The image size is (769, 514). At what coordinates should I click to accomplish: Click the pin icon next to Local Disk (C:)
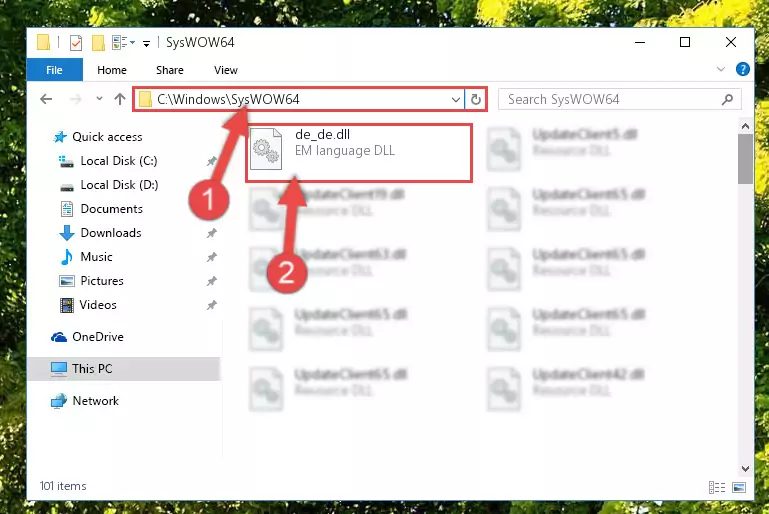point(211,161)
